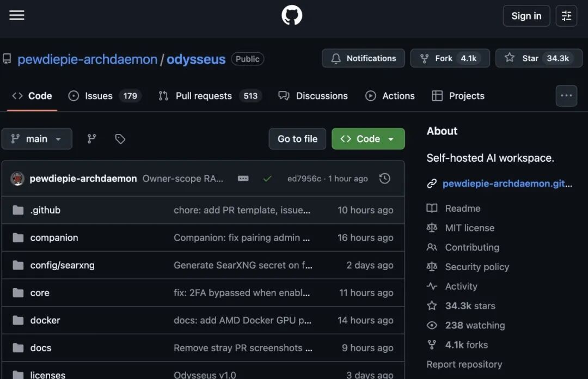Open the pewdiepie-archdaemon.git... website link
588x379 pixels.
pos(507,184)
